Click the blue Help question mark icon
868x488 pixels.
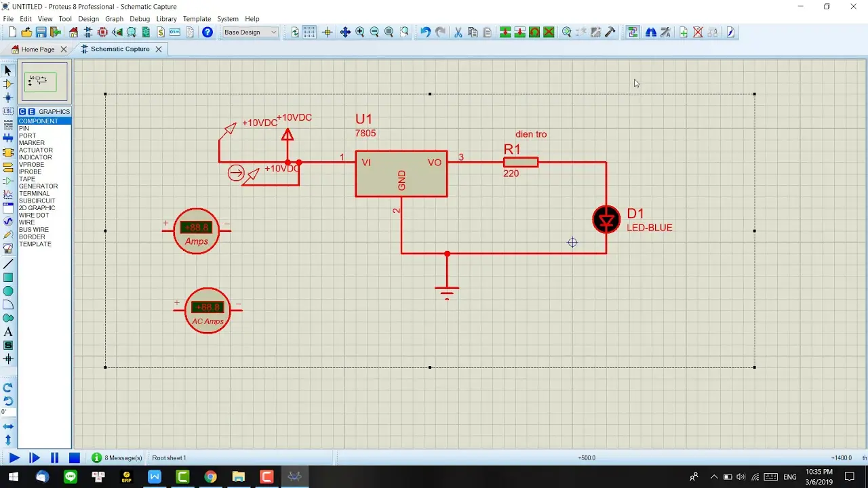click(x=208, y=33)
